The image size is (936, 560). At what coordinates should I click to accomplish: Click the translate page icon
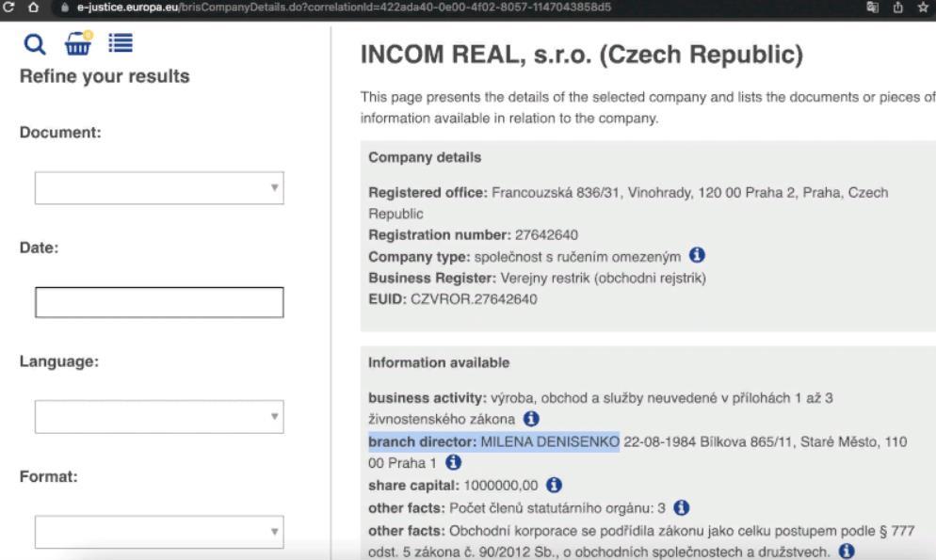tap(872, 8)
